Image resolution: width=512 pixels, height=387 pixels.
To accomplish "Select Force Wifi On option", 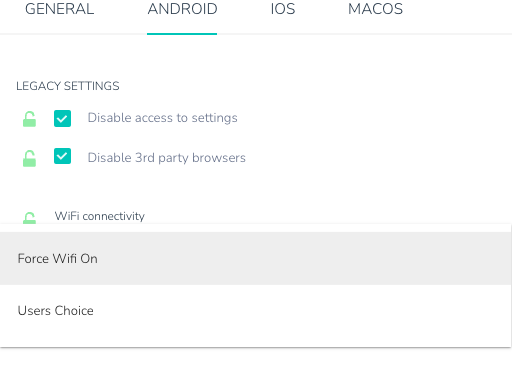I will pyautogui.click(x=256, y=258).
